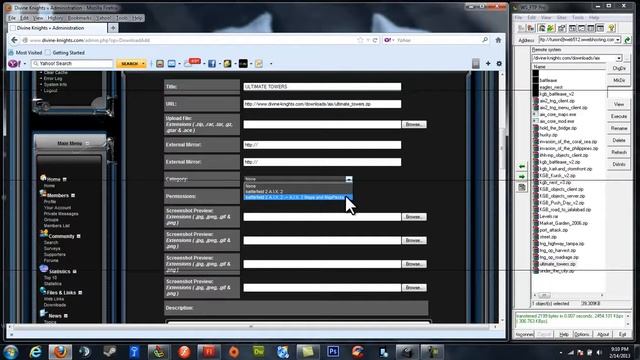The width and height of the screenshot is (640, 360).
Task: Click the Yahoo toolbar logo
Action: point(14,64)
